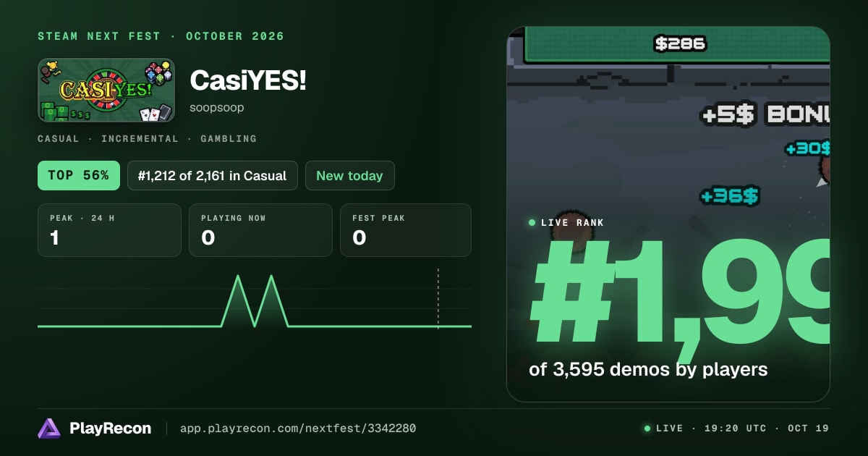Image resolution: width=868 pixels, height=456 pixels.
Task: Click the #1,212 of 2,161 in Casual chip
Action: coord(213,175)
